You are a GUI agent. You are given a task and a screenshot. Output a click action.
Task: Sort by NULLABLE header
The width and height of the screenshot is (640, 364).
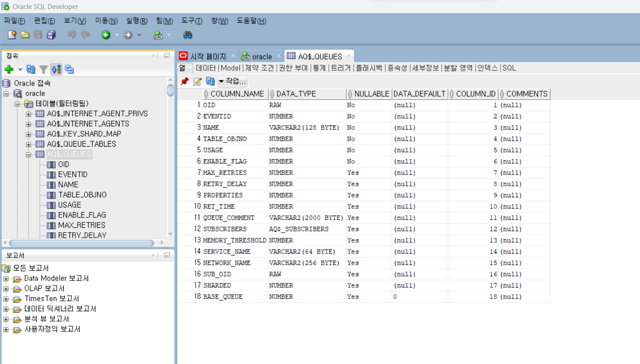point(369,94)
